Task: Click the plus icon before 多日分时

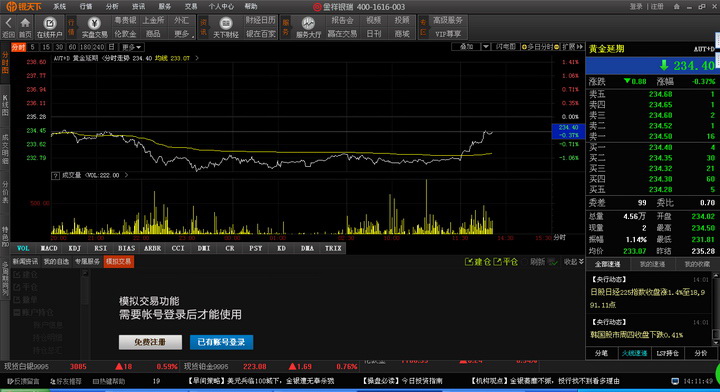Action: pos(524,47)
